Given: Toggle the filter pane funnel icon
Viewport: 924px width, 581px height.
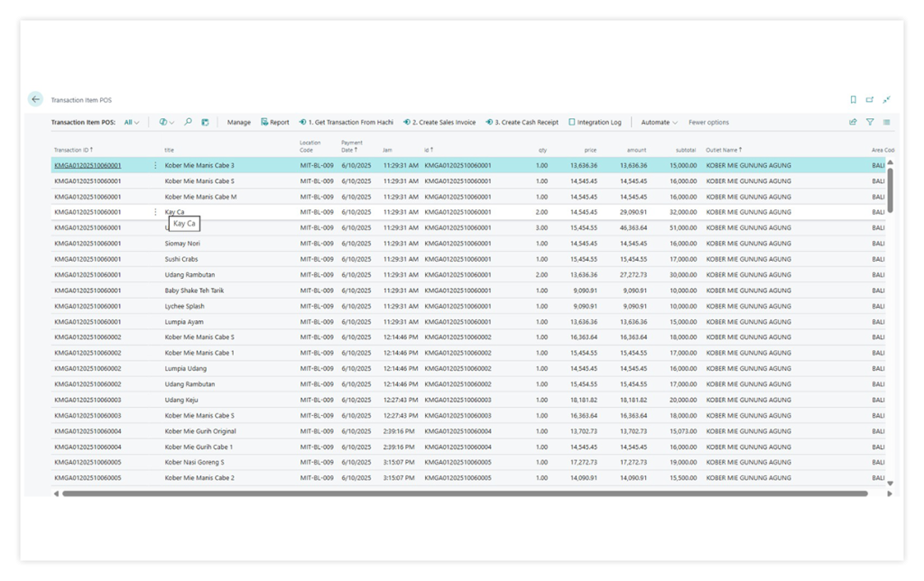Looking at the screenshot, I should [x=870, y=122].
